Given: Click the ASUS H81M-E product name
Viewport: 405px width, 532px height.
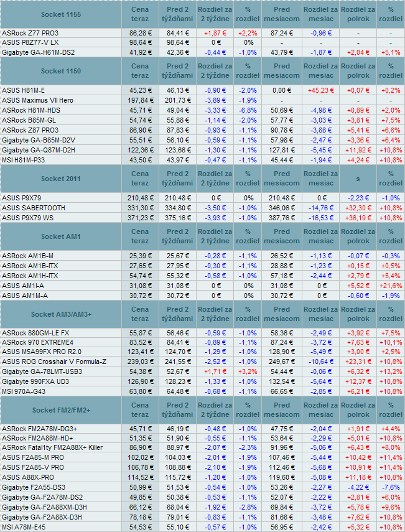Looking at the screenshot, I should coord(24,91).
